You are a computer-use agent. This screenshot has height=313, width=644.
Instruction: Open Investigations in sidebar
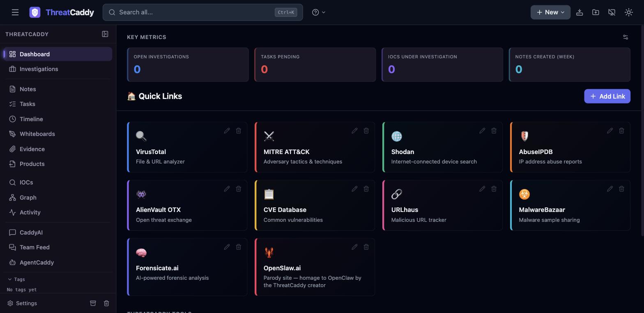click(x=57, y=69)
